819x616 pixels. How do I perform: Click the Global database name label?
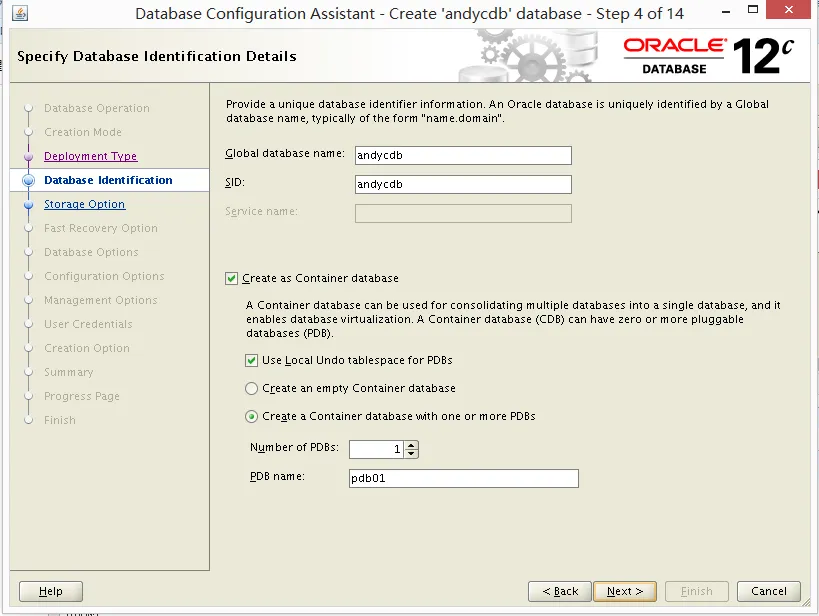(x=285, y=154)
